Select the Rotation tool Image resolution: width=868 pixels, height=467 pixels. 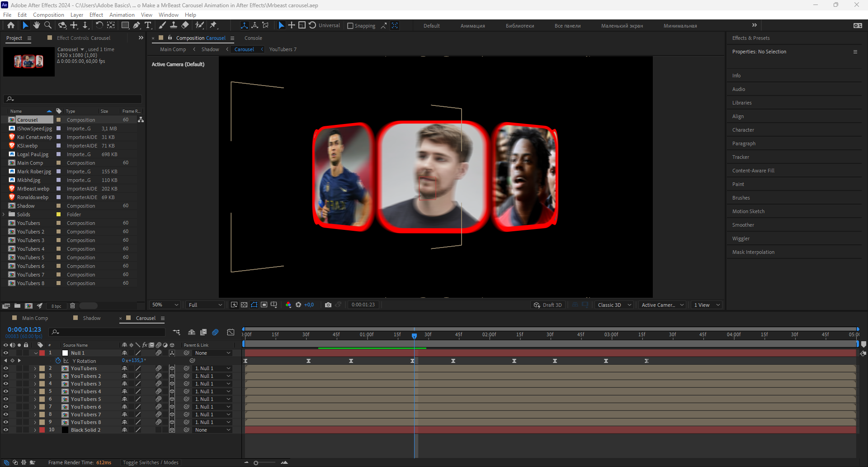click(99, 25)
